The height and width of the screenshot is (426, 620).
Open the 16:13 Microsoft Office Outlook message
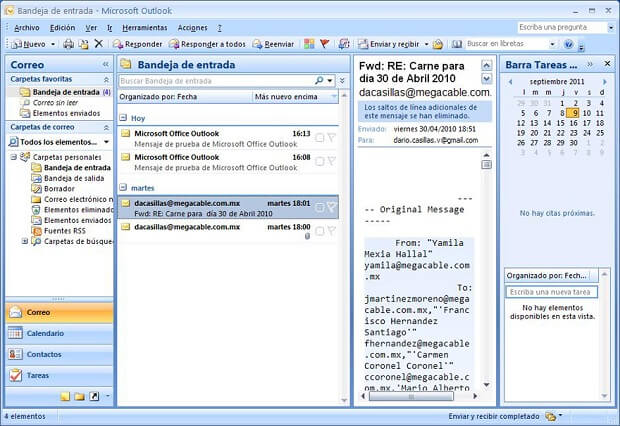tap(228, 138)
